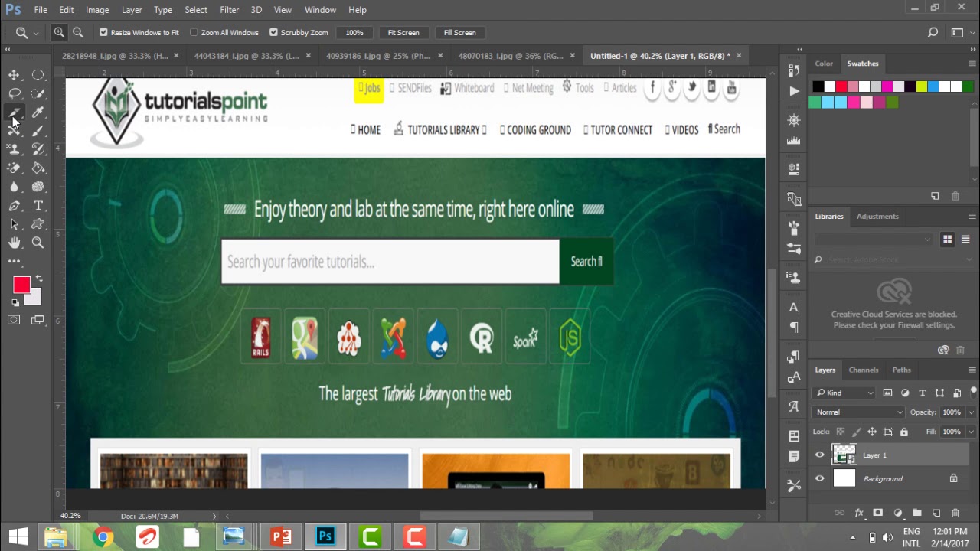The image size is (980, 551).
Task: Switch to the Adjustments tab
Action: point(877,217)
